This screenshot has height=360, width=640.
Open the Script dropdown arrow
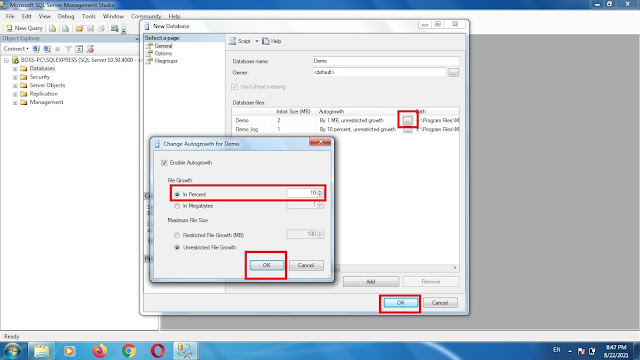pos(257,41)
